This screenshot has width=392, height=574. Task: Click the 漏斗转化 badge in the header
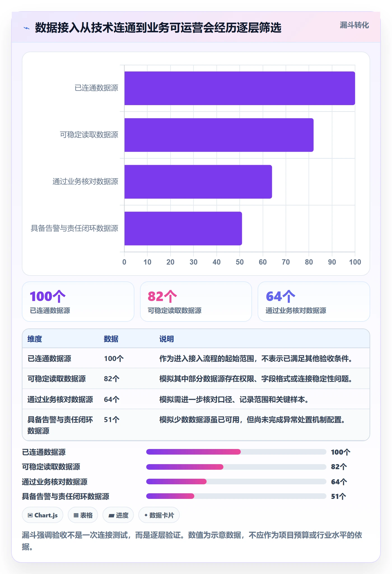pyautogui.click(x=354, y=25)
